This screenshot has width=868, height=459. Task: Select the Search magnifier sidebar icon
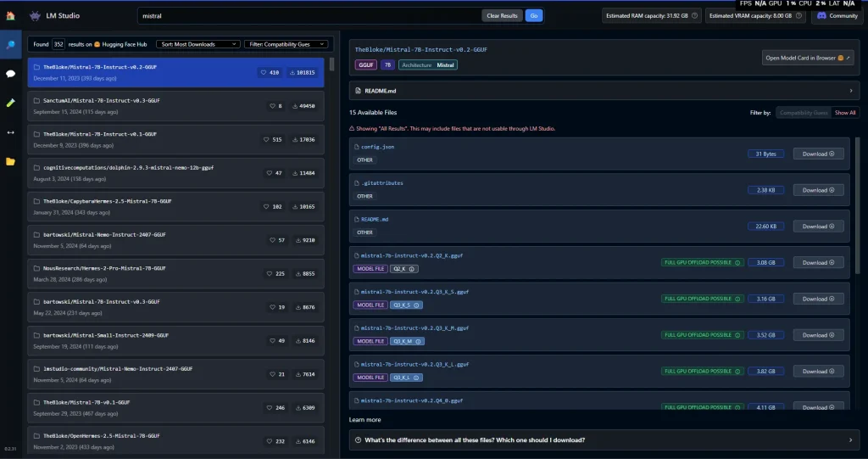point(10,44)
